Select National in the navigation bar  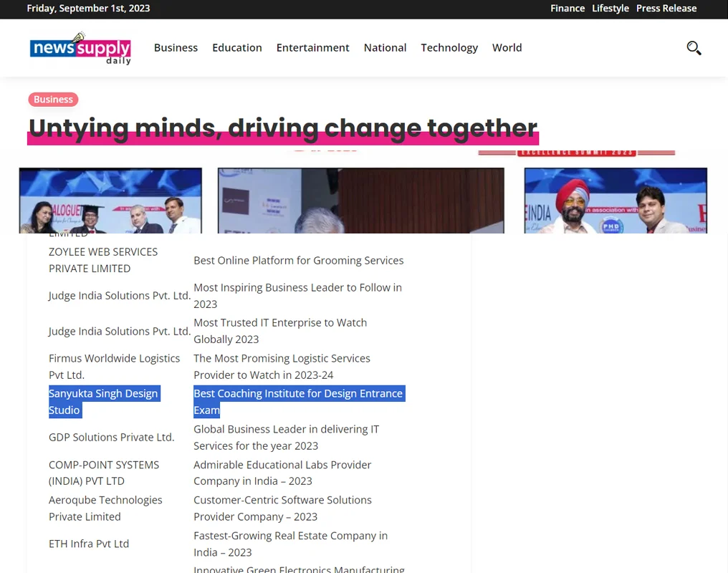[385, 48]
